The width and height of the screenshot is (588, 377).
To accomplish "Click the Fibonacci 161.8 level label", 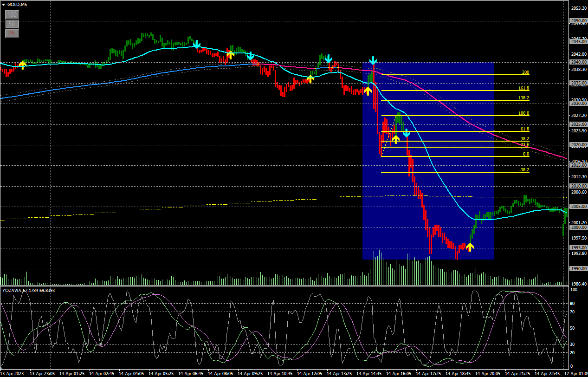I will (x=524, y=88).
